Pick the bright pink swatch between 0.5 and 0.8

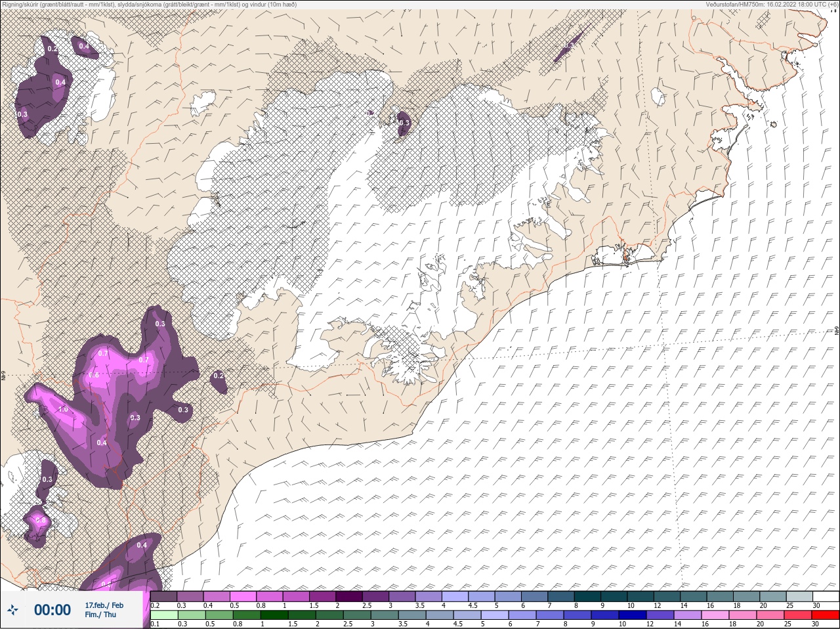243,596
